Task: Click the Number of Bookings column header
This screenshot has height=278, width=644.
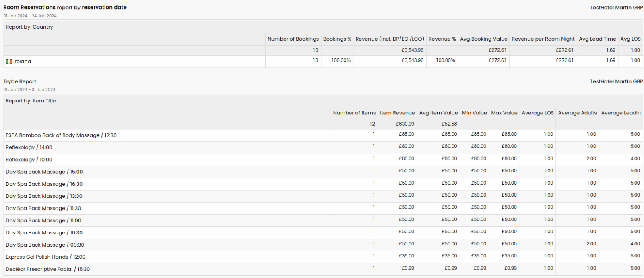Action: tap(293, 39)
